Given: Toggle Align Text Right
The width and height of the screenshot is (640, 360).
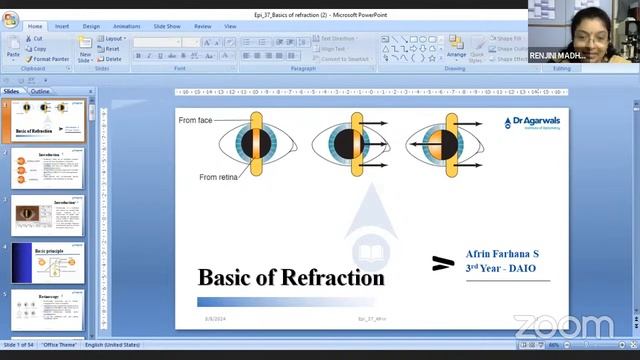Looking at the screenshot, I should point(268,56).
